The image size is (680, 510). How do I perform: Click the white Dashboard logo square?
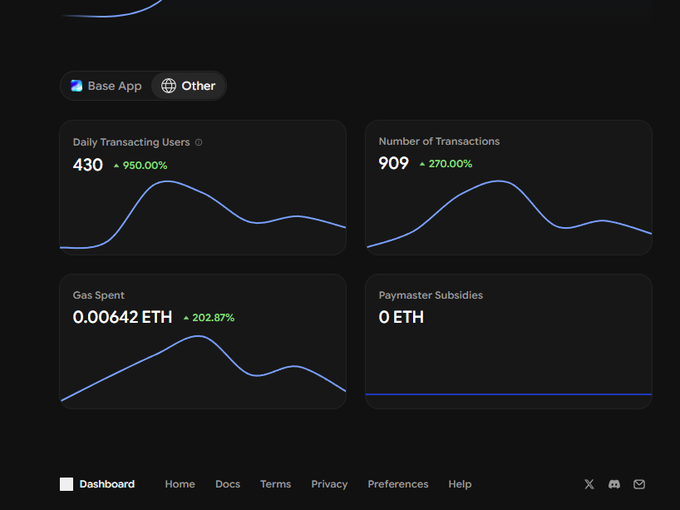click(x=66, y=484)
